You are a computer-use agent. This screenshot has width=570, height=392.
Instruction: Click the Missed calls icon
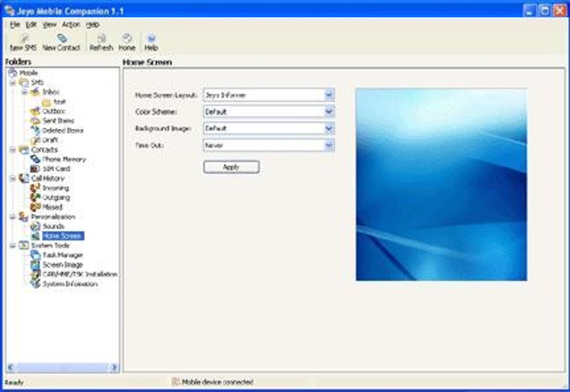click(x=35, y=207)
